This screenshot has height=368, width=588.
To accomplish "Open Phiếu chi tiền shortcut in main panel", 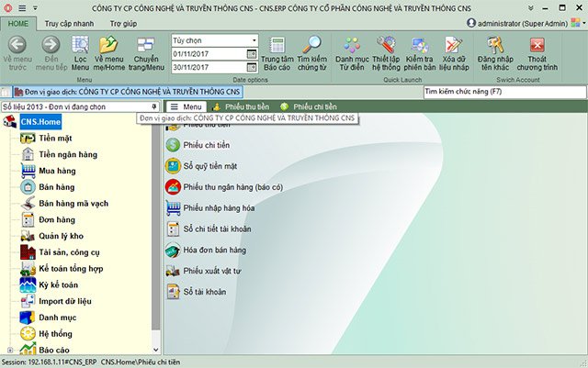I will tap(198, 145).
